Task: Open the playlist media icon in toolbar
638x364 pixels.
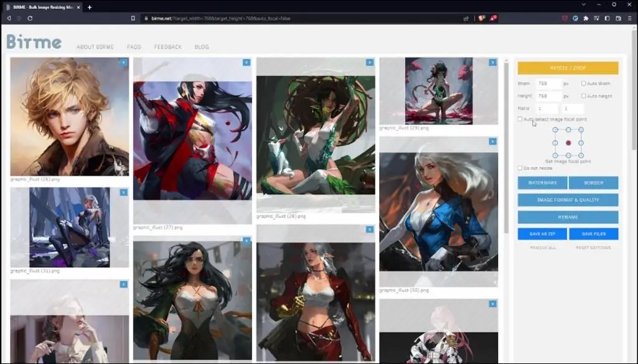Action: point(596,18)
